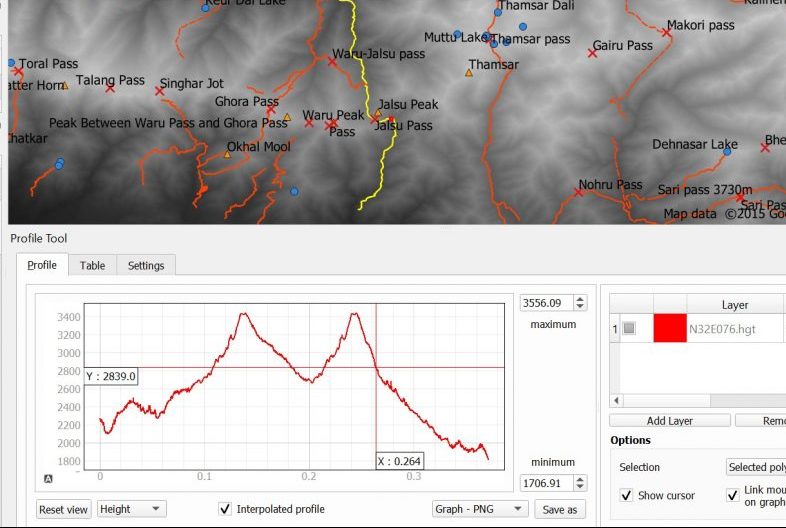The image size is (786, 528).
Task: Select the N32E076.hgt layer name
Action: (x=722, y=329)
